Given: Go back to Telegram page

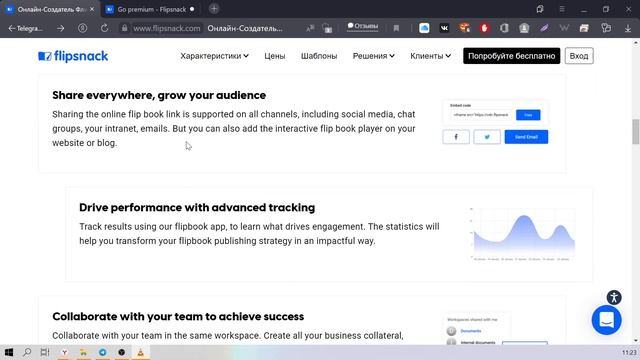Looking at the screenshot, I should pos(25,28).
